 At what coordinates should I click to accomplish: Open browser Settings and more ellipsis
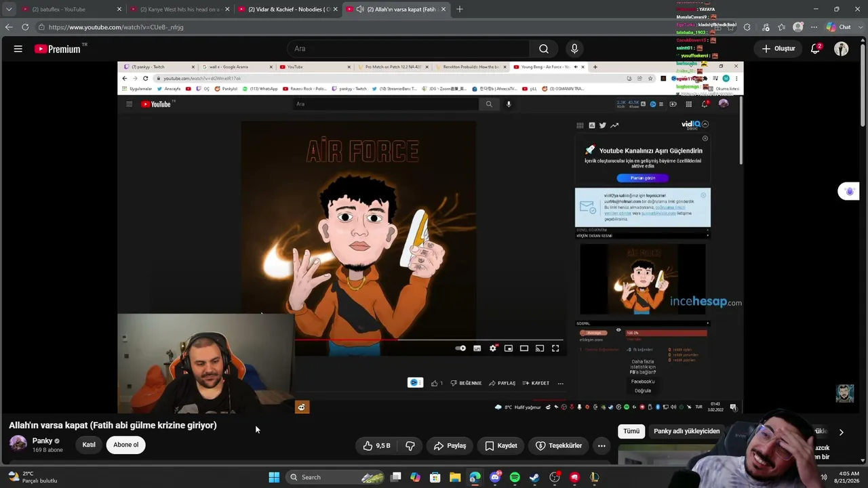pyautogui.click(x=814, y=27)
